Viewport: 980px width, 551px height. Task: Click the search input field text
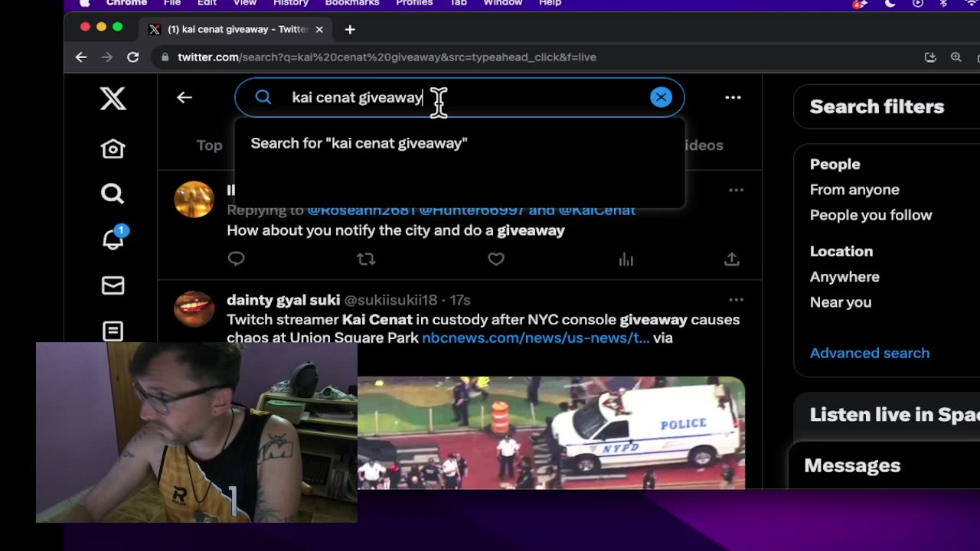[x=358, y=97]
